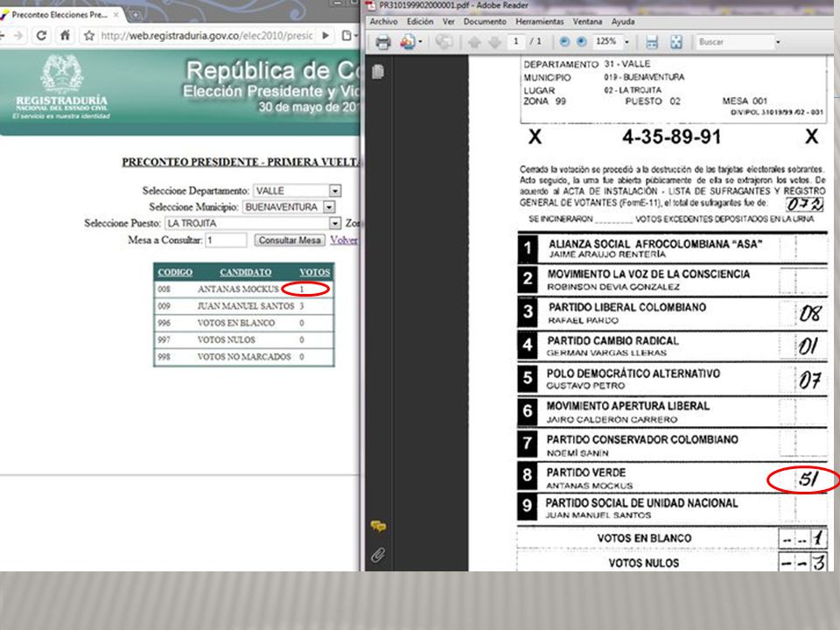Click the Mesa a Consultar input field
This screenshot has height=630, width=840.
[x=226, y=240]
